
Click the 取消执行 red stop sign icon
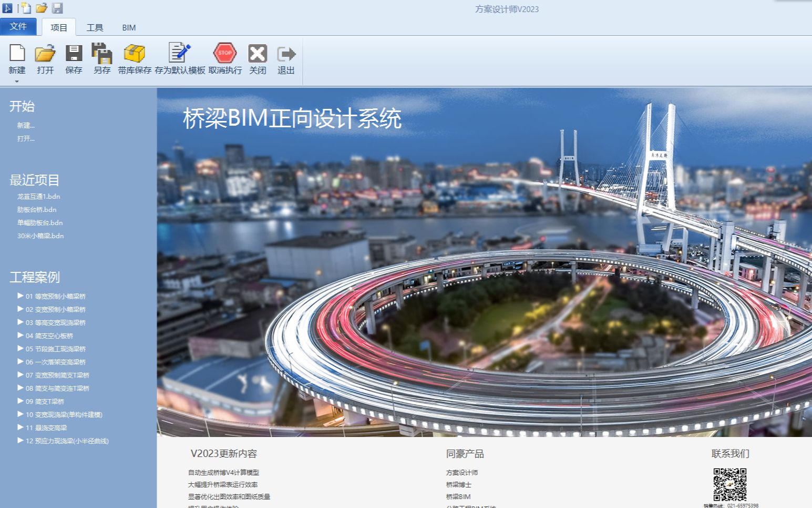225,53
